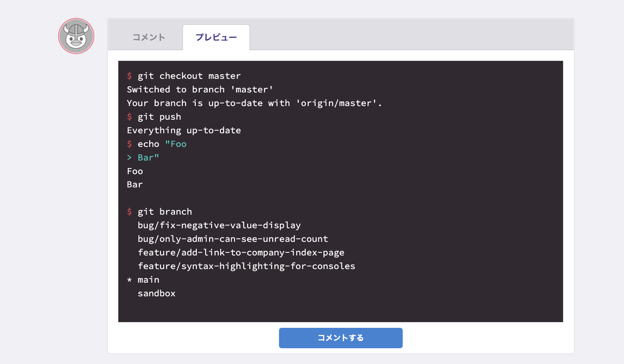
Task: Click the 'Switched to branch master' output line
Action: (x=200, y=89)
